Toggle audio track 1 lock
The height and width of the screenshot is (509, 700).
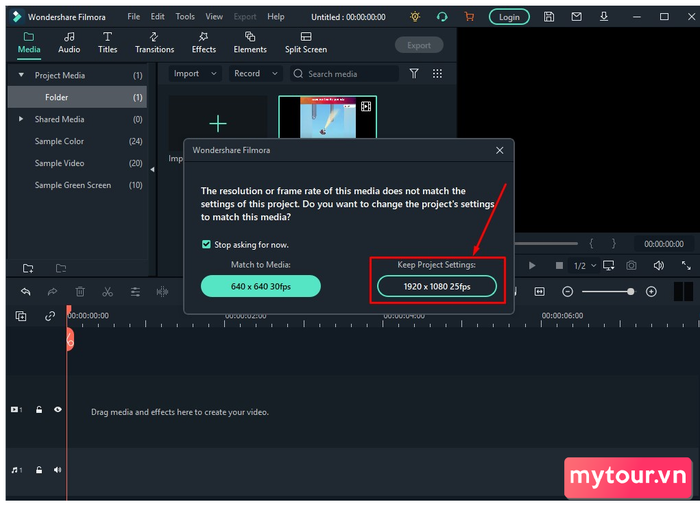[x=39, y=470]
